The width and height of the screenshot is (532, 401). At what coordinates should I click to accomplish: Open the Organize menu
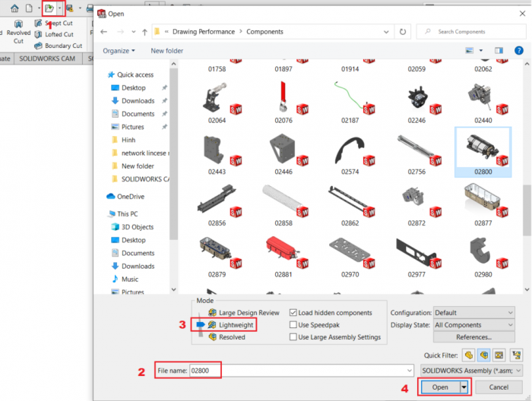point(119,51)
